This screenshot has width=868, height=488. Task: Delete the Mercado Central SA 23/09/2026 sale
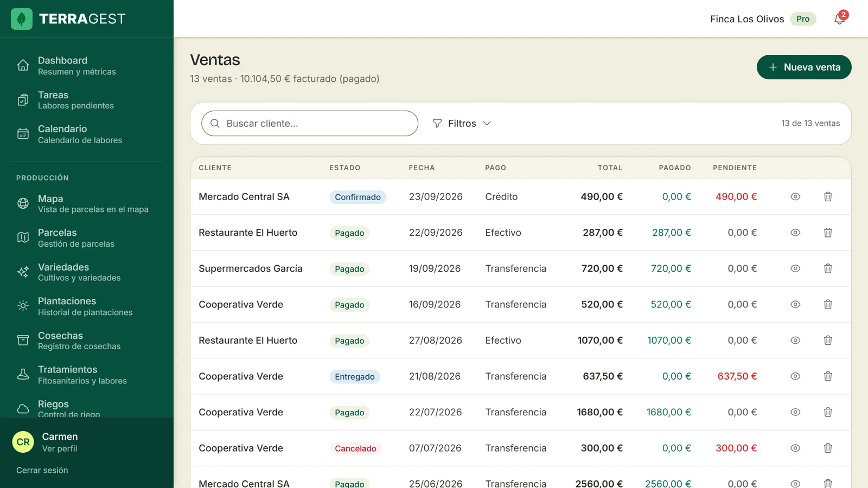(828, 197)
